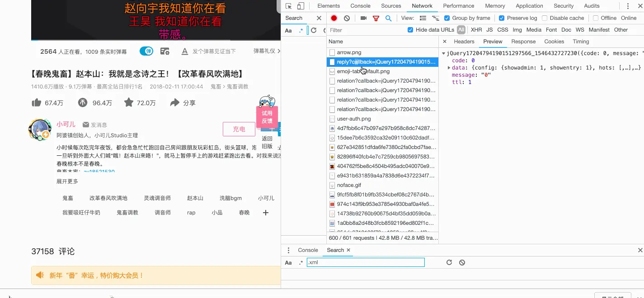
Task: Click the red record network log button
Action: [334, 18]
